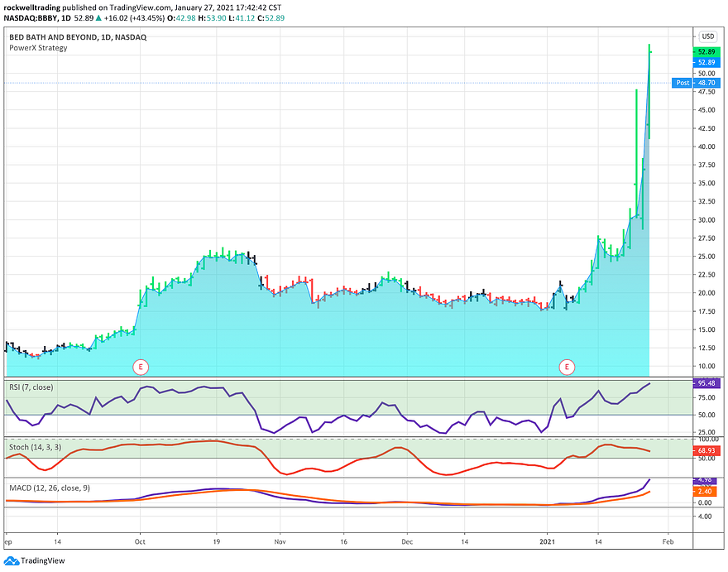Click the PowerX Strategy indicator label

click(x=38, y=48)
